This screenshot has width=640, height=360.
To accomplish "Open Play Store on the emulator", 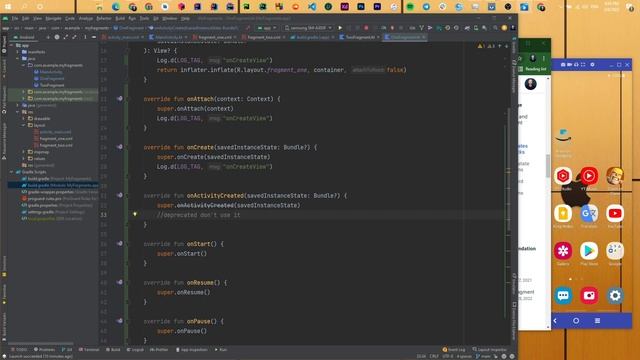I will (x=589, y=251).
